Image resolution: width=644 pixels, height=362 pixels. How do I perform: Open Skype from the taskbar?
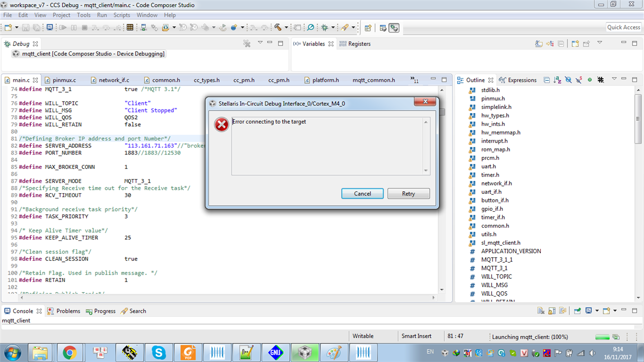point(158,353)
